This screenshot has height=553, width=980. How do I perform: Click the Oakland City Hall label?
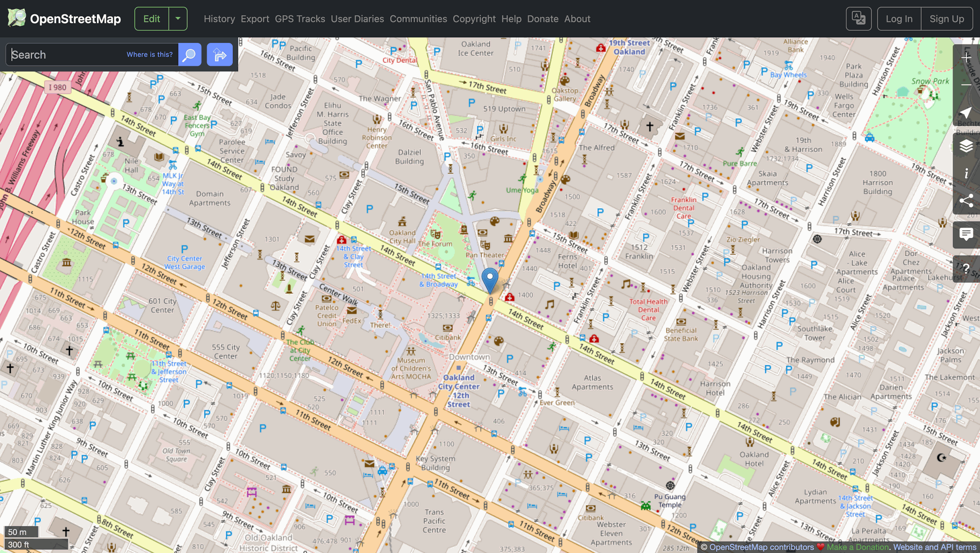tap(402, 237)
